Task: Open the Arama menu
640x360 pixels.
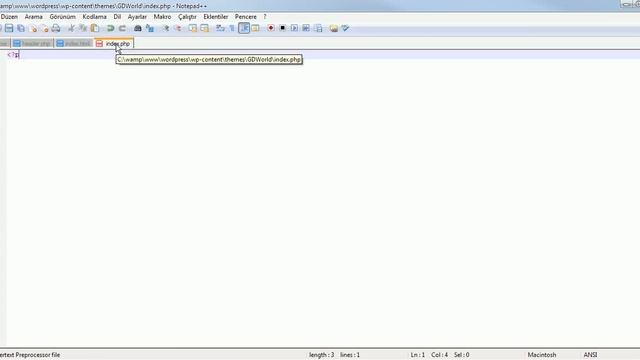Action: pyautogui.click(x=33, y=17)
